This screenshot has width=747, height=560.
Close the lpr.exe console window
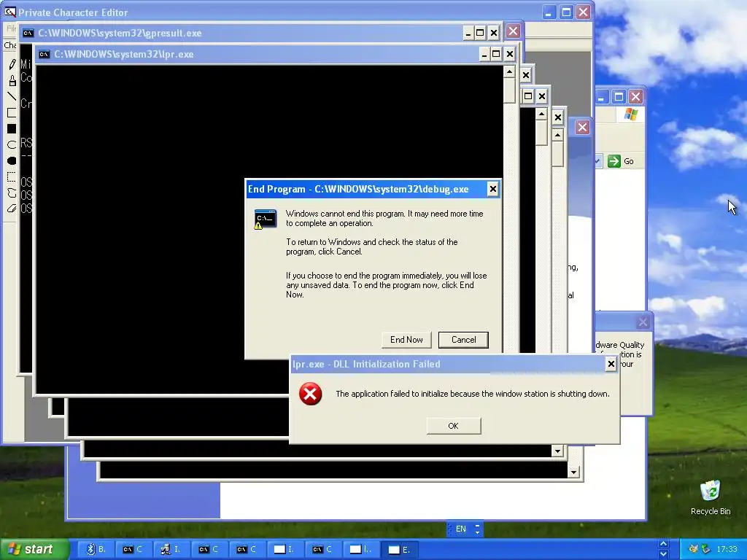[x=509, y=54]
